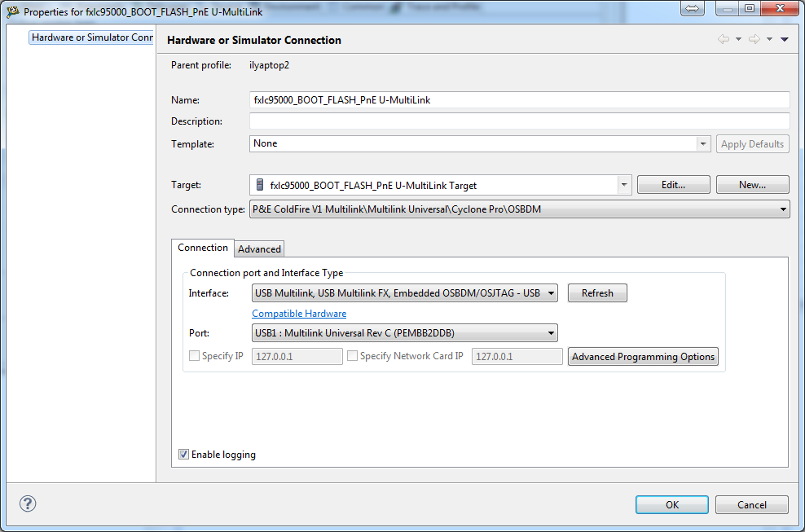Click the Specify IP address field
Image resolution: width=805 pixels, height=532 pixels.
tap(297, 356)
